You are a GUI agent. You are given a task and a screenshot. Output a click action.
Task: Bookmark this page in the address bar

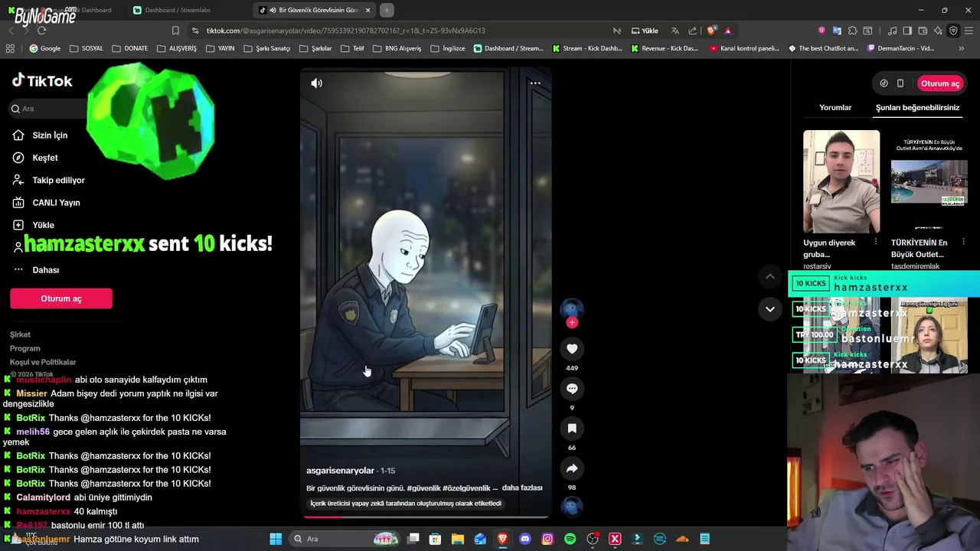(x=175, y=31)
